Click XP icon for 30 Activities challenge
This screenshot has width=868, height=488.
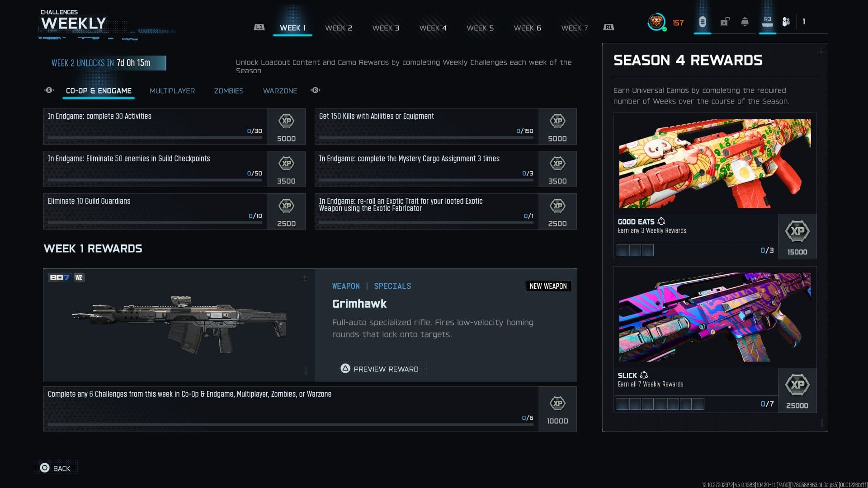point(286,121)
